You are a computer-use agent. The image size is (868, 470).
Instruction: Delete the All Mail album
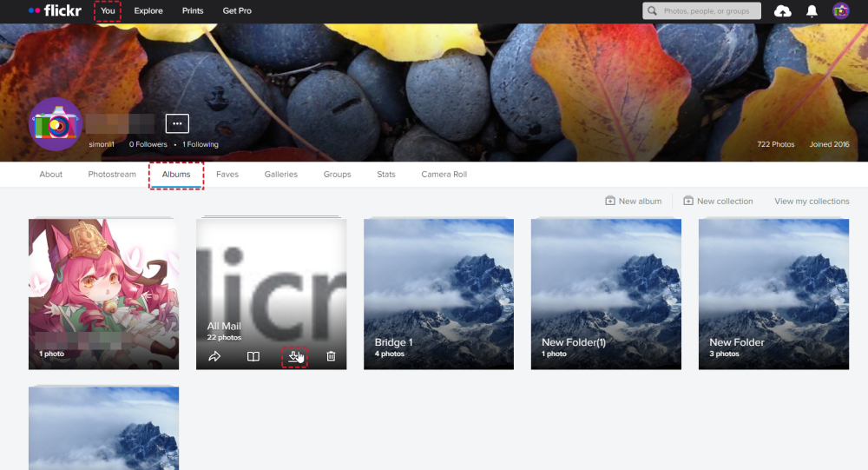331,356
